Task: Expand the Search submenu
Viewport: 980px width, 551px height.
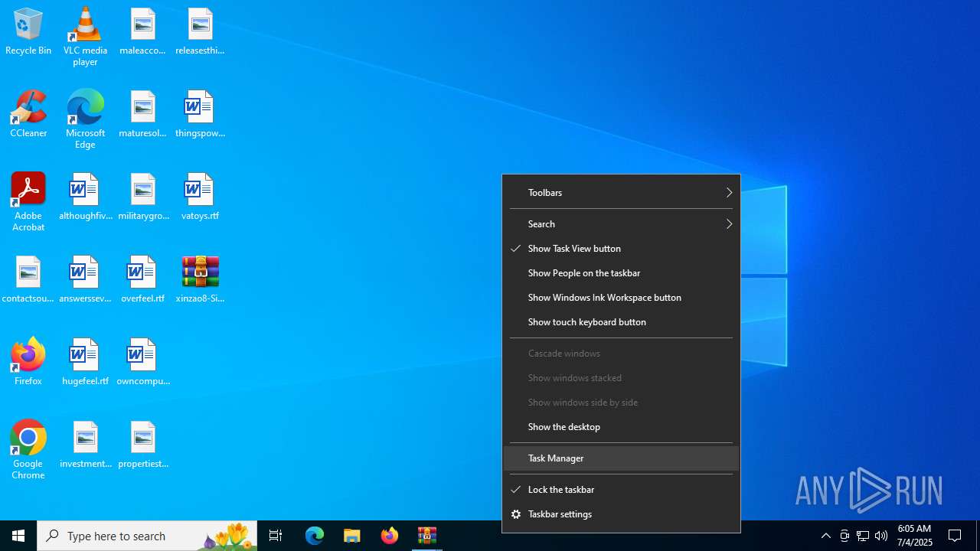Action: tap(621, 224)
